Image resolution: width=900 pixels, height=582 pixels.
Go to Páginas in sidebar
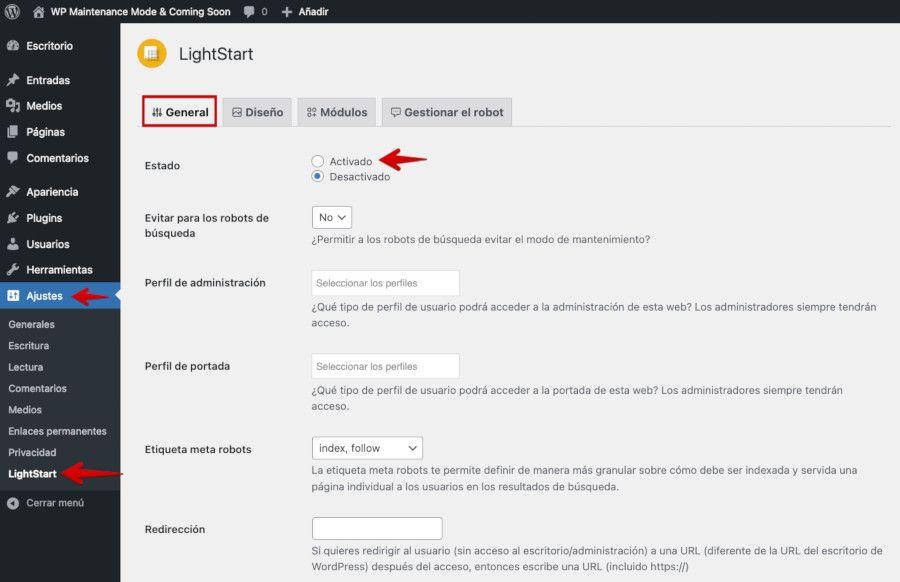click(45, 132)
